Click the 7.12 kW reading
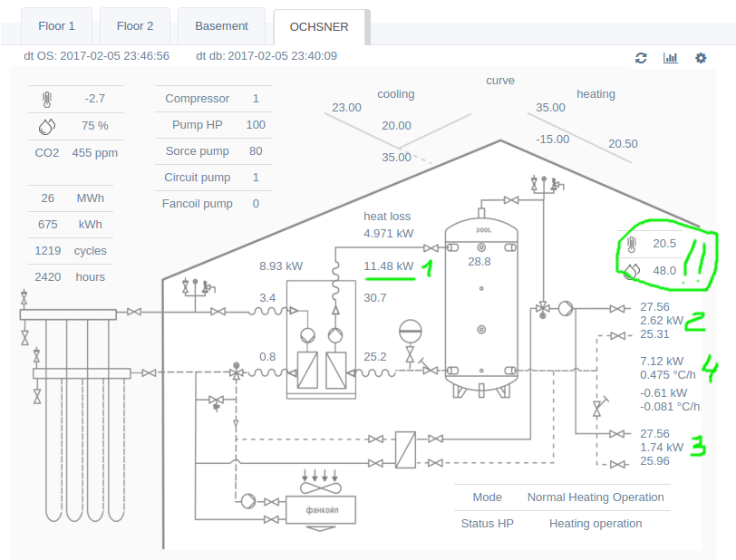Screen dimensions: 736x560 (662, 361)
